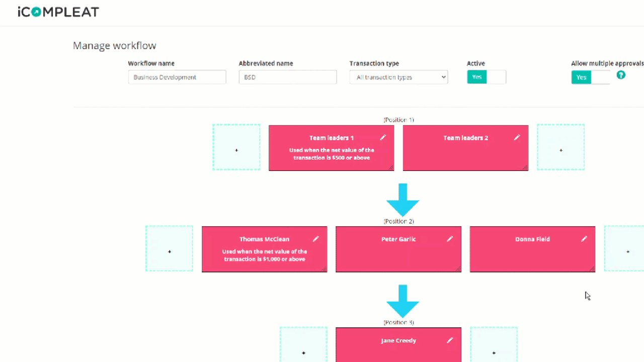Click resize handle on Thomas McClean card
Image resolution: width=644 pixels, height=362 pixels.
pyautogui.click(x=324, y=269)
